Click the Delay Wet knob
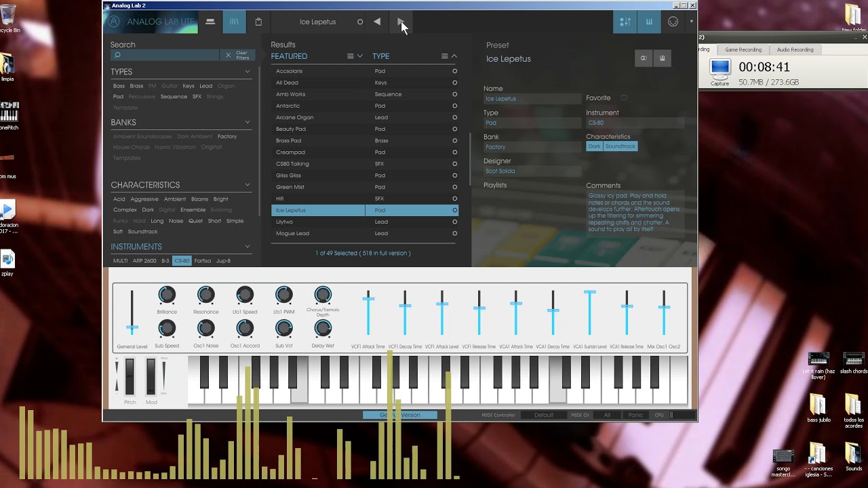Viewport: 868px width, 488px height. 323,329
